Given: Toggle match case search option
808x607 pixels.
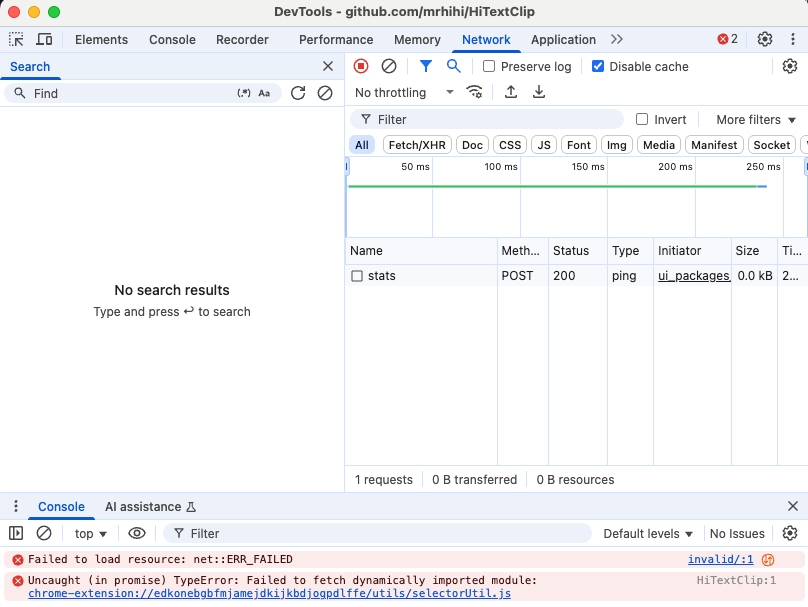Looking at the screenshot, I should (264, 93).
